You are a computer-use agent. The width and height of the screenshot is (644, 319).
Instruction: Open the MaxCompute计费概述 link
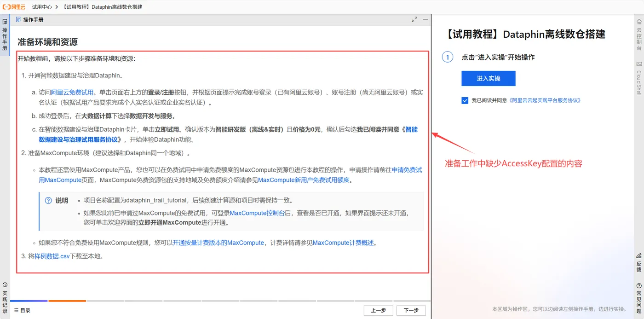343,243
